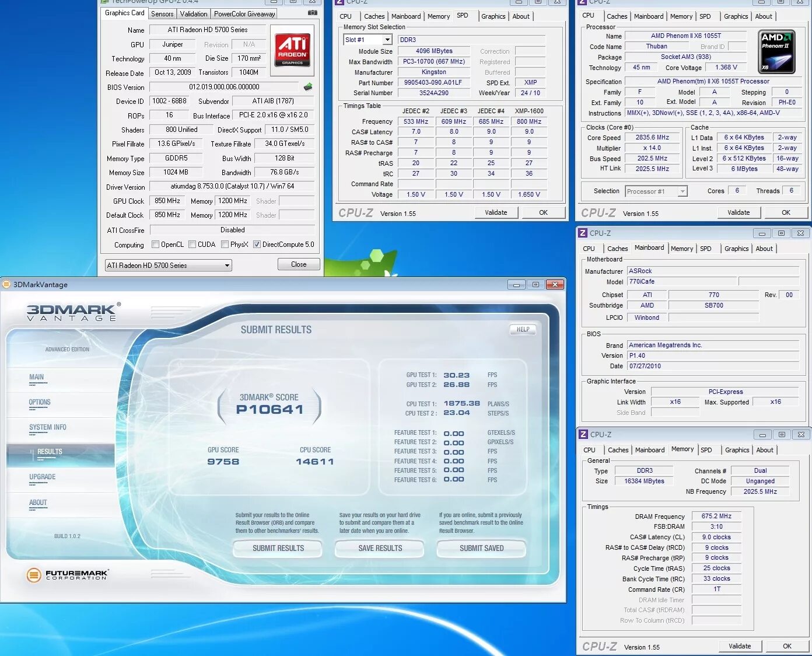The height and width of the screenshot is (656, 812).
Task: Click the BIOS save icon in GPU-Z
Action: (x=308, y=87)
